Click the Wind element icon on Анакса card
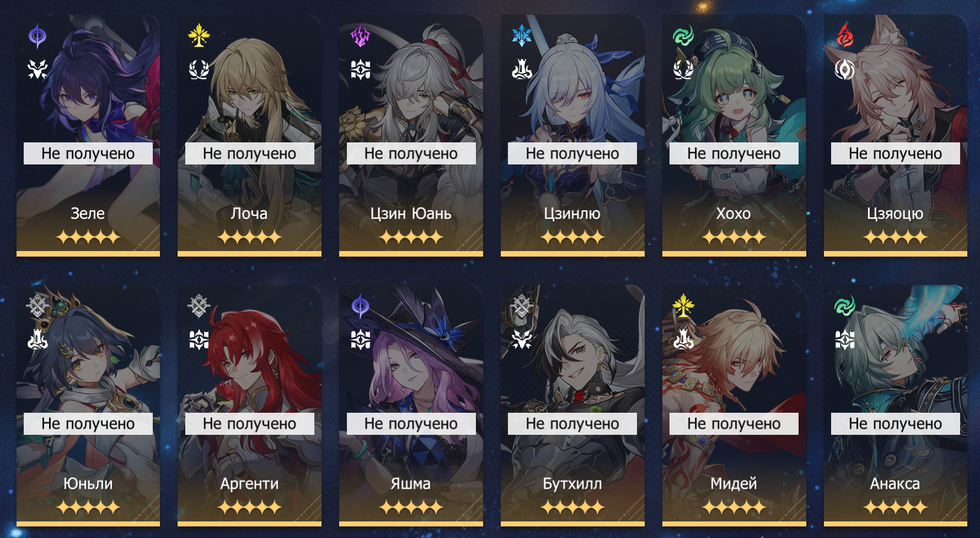Screen dimensions: 980x538 click(x=844, y=306)
